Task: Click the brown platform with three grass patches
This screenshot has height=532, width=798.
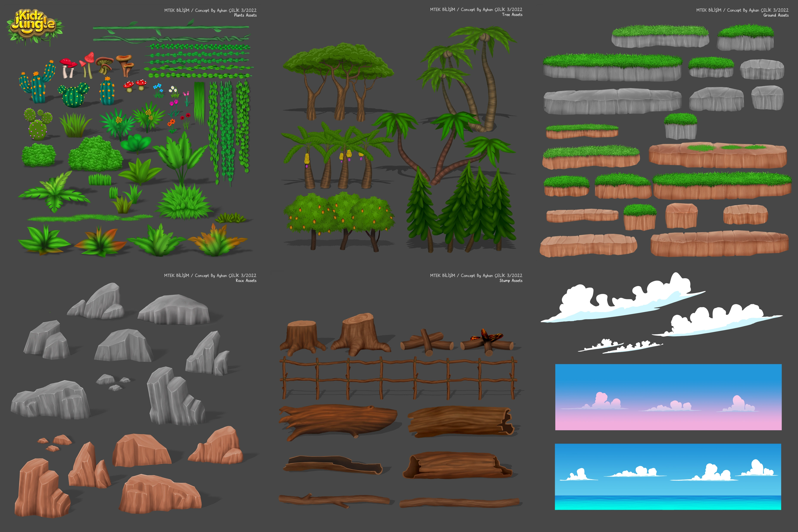Action: pyautogui.click(x=718, y=155)
